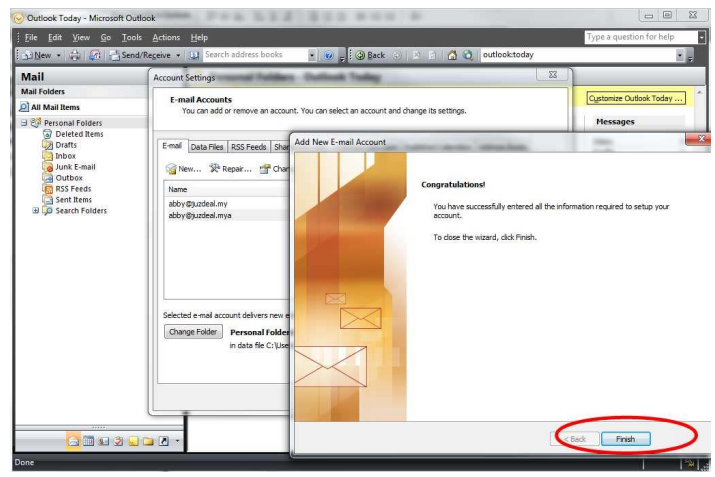Select the abby@juzdeal.mya account row

[x=227, y=215]
